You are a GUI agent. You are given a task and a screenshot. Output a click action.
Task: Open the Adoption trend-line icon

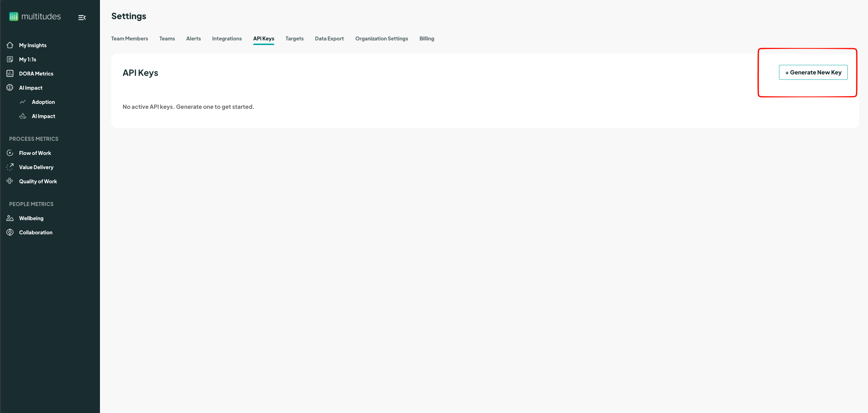coord(23,102)
